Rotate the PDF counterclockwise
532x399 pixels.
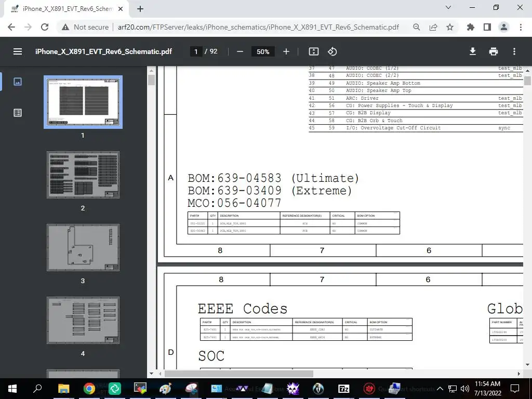coord(332,51)
